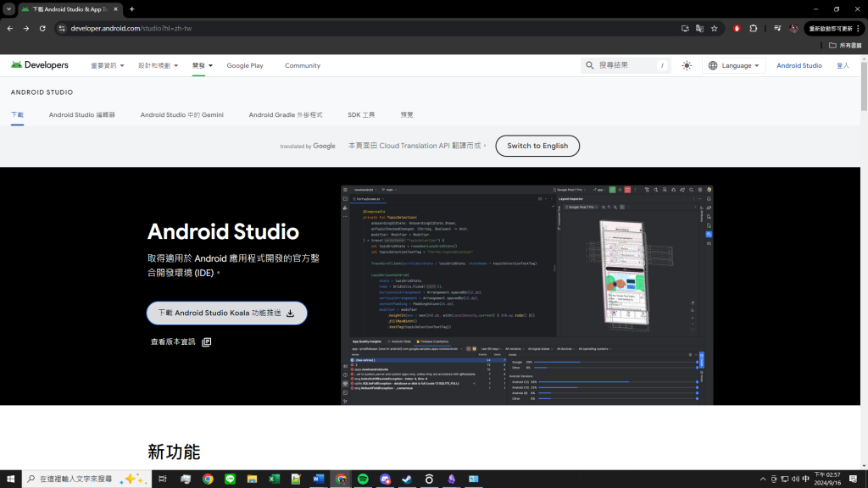868x488 pixels.
Task: Open Word from the taskbar
Action: pos(319,480)
